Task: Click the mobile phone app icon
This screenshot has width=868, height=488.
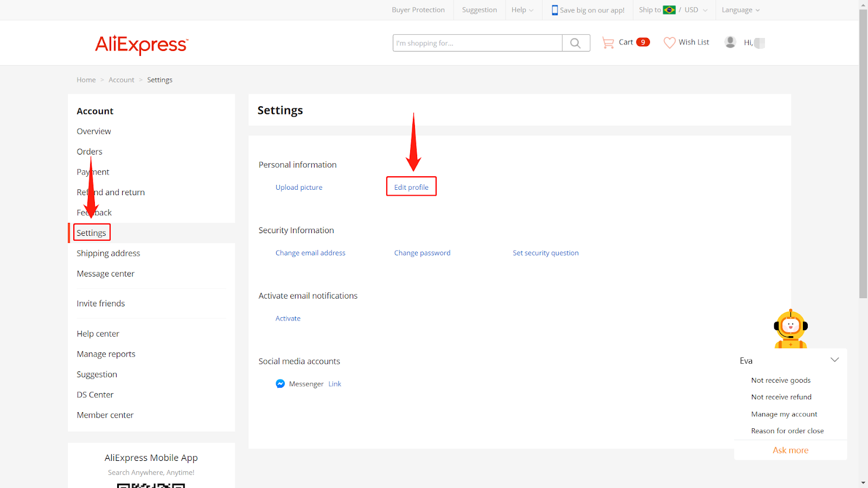Action: [554, 10]
